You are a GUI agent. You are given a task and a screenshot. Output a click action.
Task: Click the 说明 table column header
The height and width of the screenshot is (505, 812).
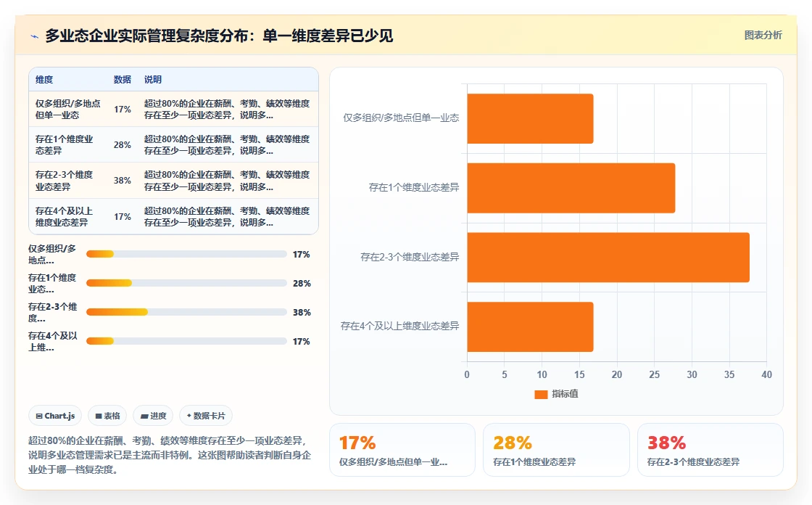tap(153, 79)
